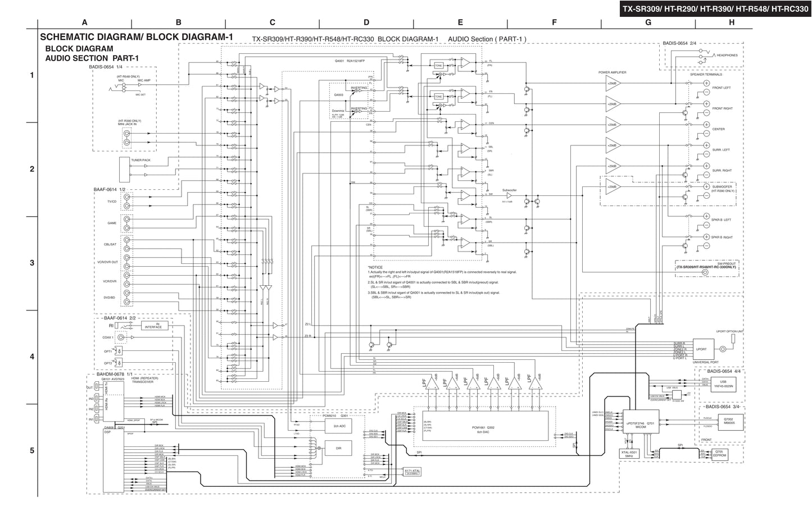
Task: Toggle the USB EN VBUS hi-side switch
Action: 677,395
